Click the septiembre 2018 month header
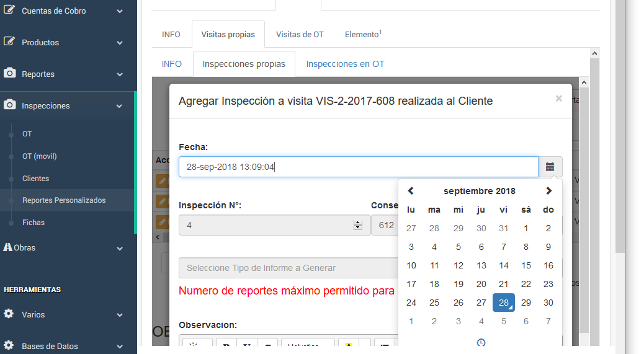 coord(479,191)
